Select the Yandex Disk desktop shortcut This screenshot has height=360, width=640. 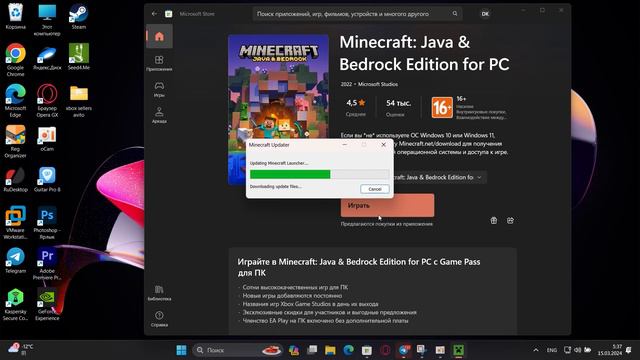click(x=47, y=57)
